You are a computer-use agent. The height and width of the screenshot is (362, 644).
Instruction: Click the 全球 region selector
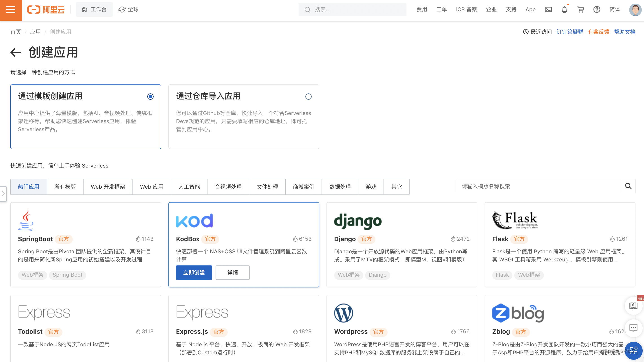(x=128, y=9)
